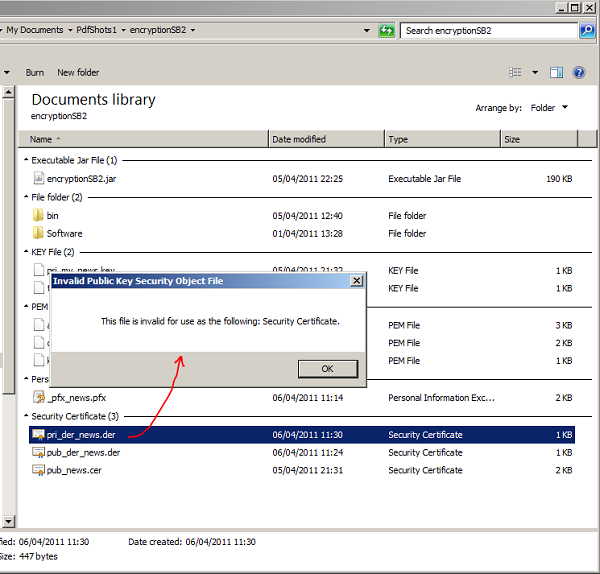Open dropdown arrow after PdfShots1 breadcrumb
Image resolution: width=600 pixels, height=574 pixels.
(123, 30)
